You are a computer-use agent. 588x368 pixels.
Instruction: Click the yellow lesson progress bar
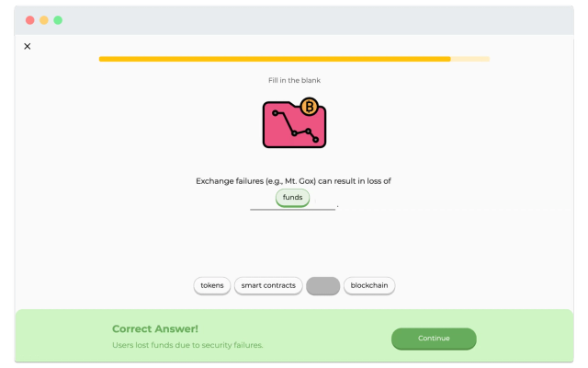275,59
